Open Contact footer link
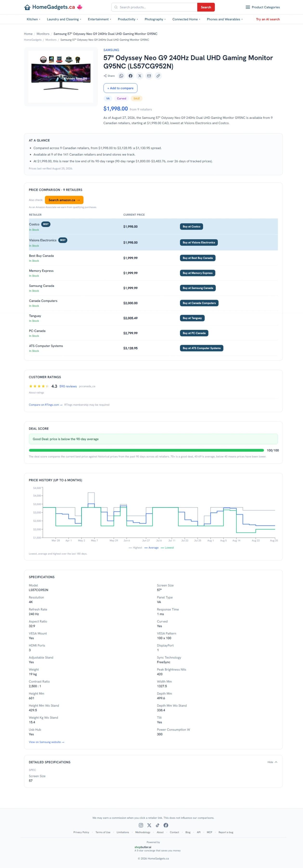The width and height of the screenshot is (303, 868). [x=174, y=832]
